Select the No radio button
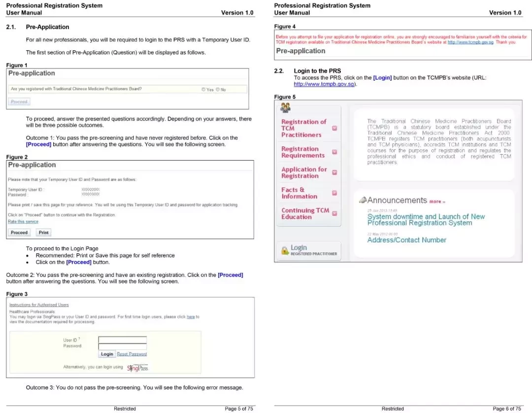Screen dimensions: 532x413 pos(218,90)
